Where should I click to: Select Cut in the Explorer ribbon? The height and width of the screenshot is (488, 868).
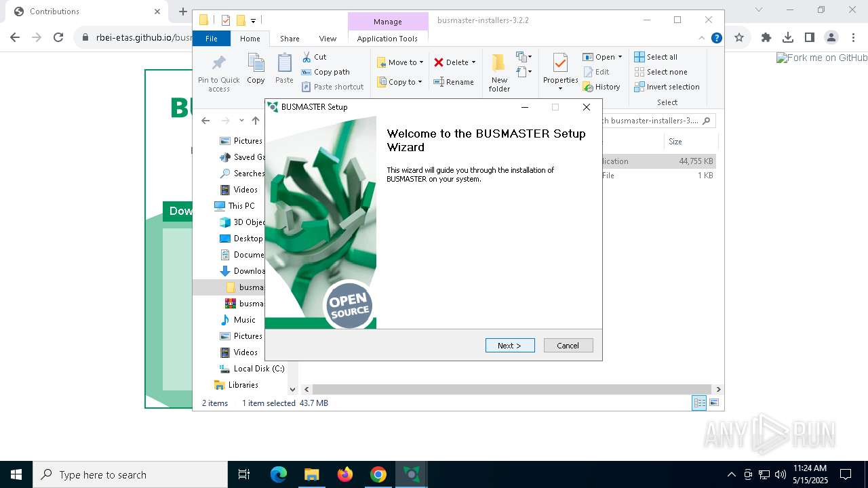[x=314, y=57]
